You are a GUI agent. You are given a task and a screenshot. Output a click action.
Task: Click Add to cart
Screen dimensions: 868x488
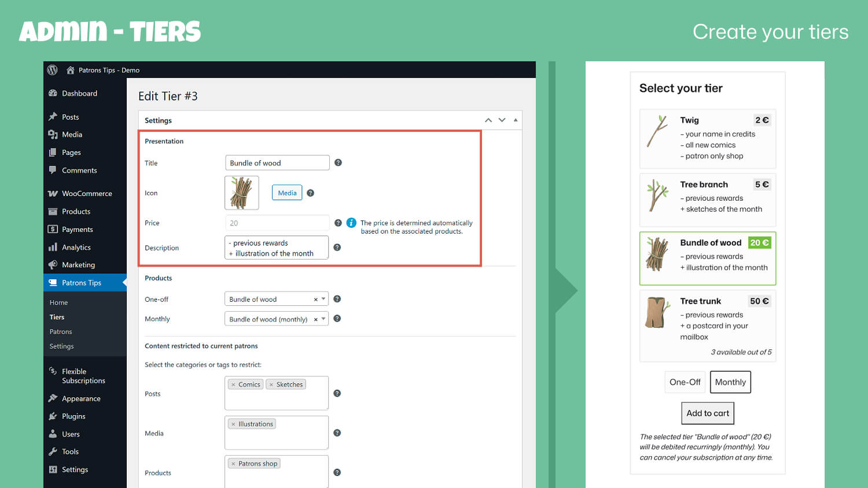click(x=708, y=413)
